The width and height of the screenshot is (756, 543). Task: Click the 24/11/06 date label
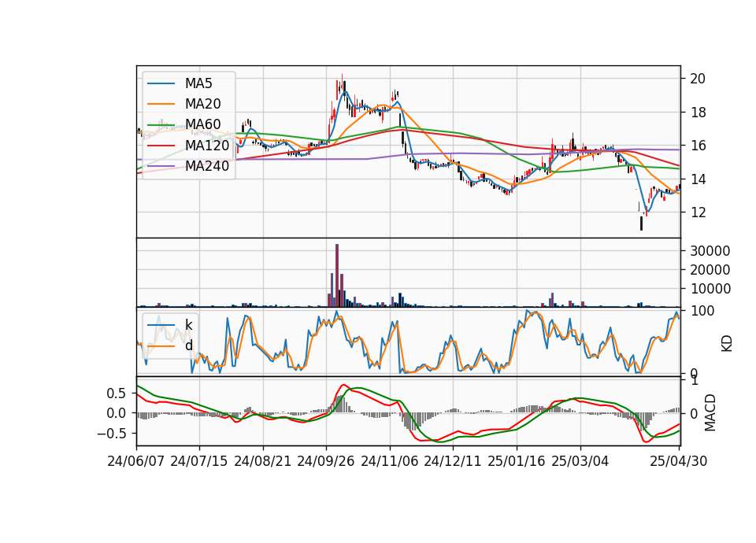(x=390, y=461)
